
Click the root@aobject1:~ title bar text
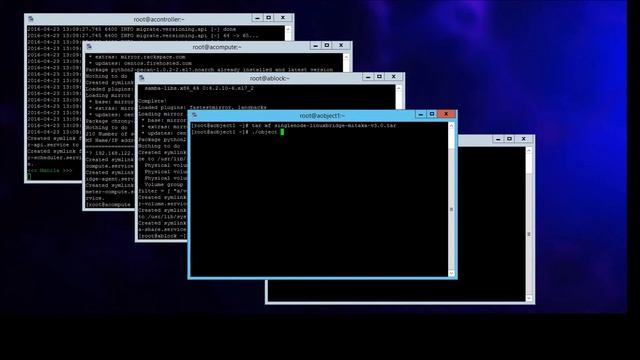point(322,116)
